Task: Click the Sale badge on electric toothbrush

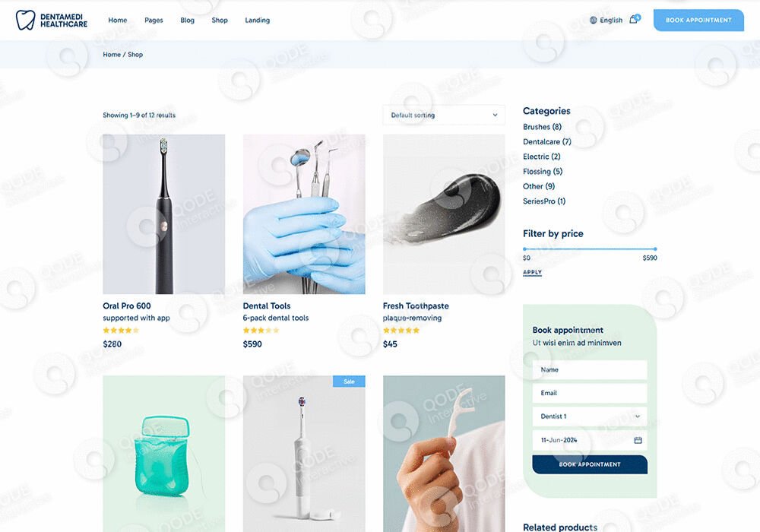Action: (349, 382)
